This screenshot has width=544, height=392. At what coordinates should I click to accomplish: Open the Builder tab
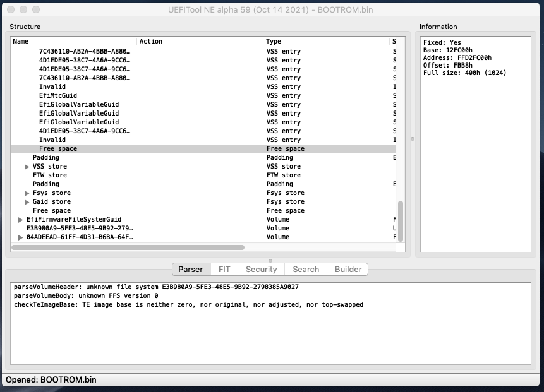coord(348,270)
